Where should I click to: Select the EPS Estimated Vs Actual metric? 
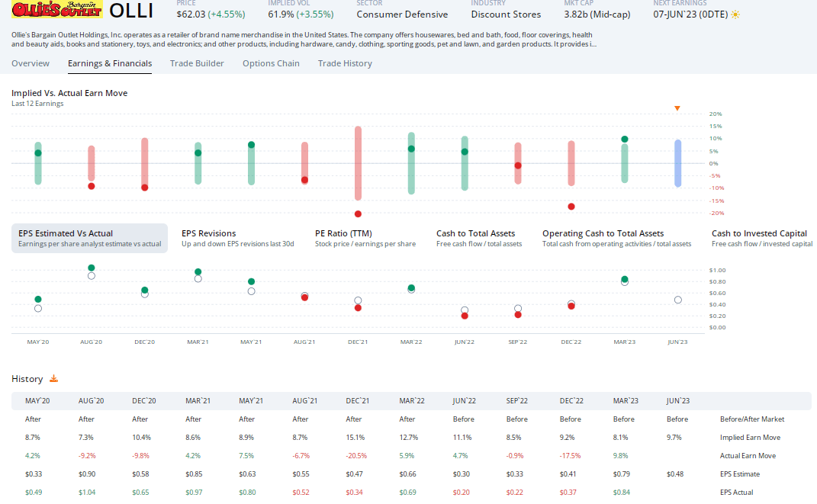(x=90, y=238)
